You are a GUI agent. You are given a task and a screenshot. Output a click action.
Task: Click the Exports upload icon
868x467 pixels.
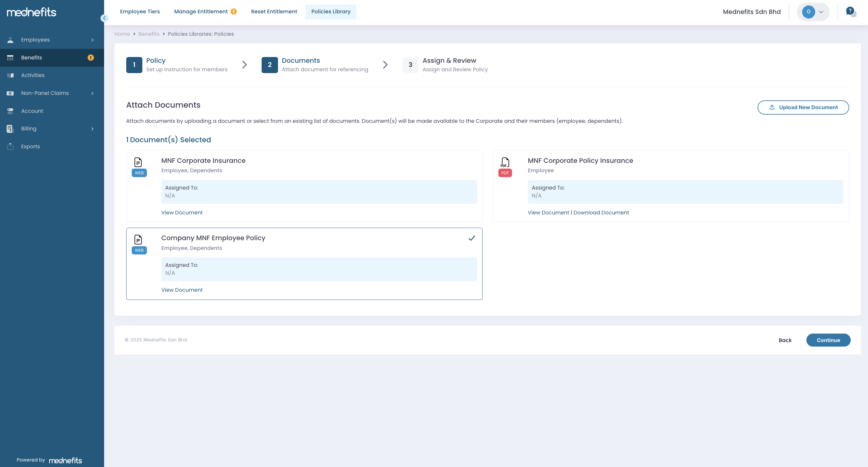pyautogui.click(x=10, y=146)
